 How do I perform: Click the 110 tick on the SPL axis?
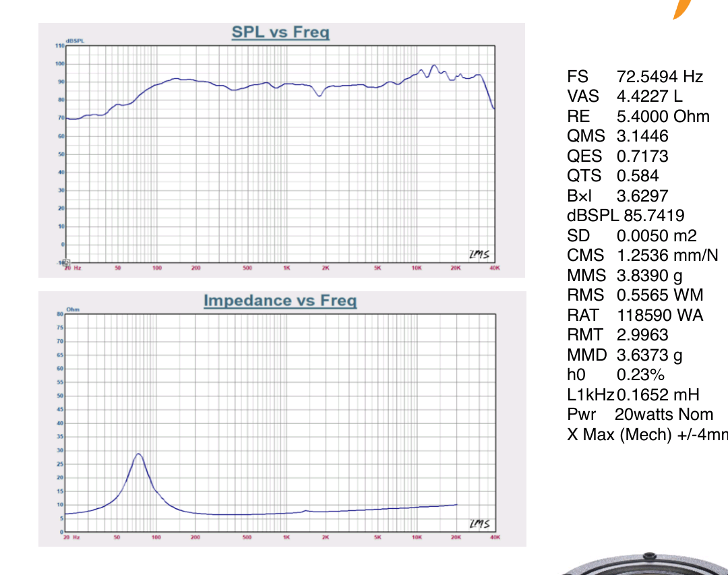click(x=60, y=46)
